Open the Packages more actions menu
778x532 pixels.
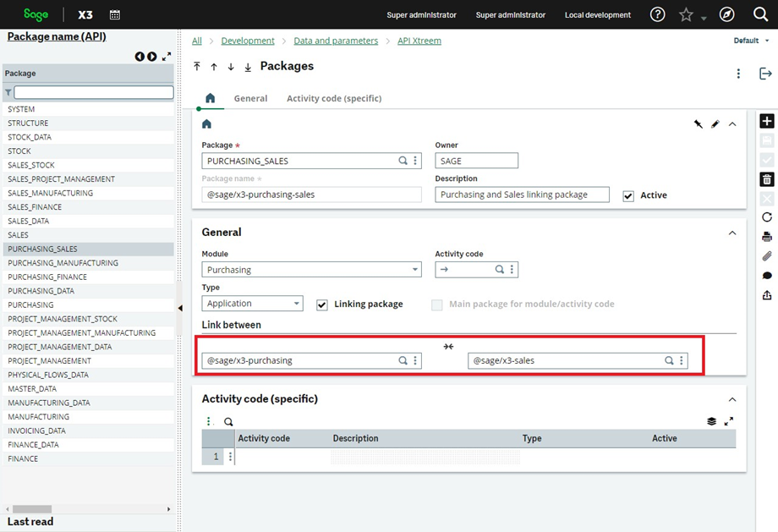(x=738, y=74)
